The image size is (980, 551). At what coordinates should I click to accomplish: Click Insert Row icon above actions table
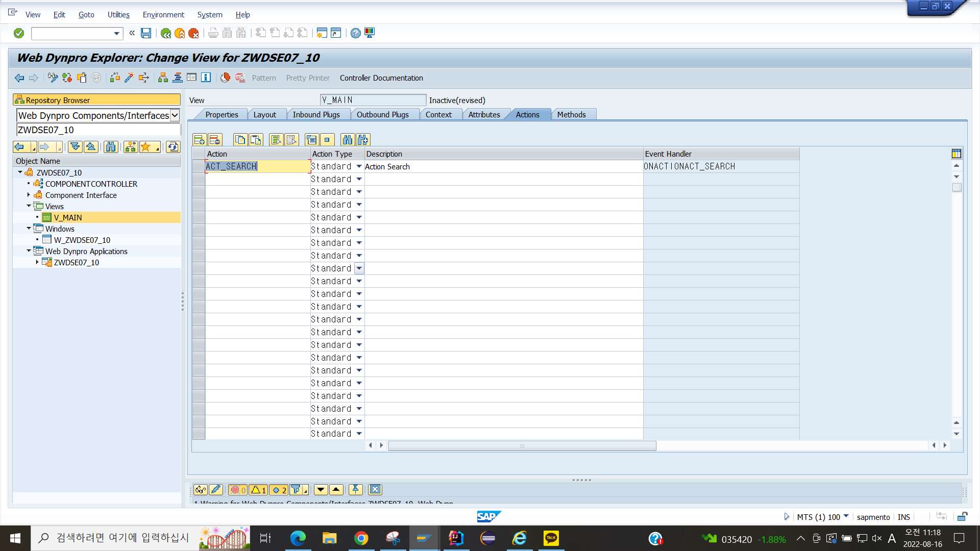200,140
